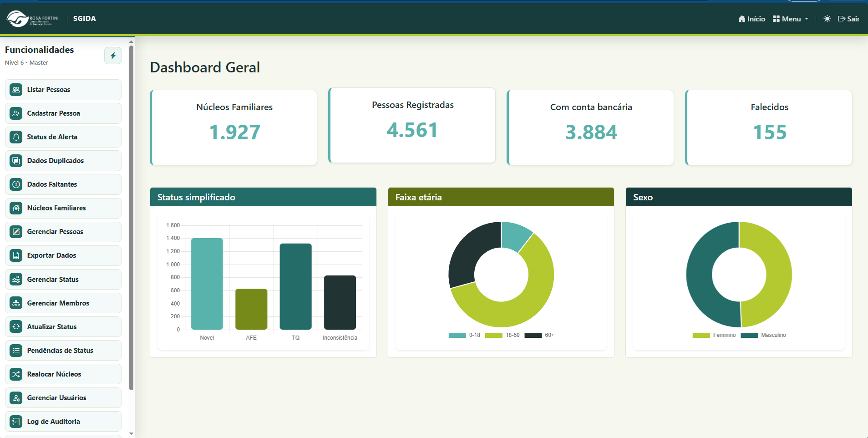Screen dimensions: 868x438
Task: Click the Rosa Fortini logo
Action: coord(33,19)
